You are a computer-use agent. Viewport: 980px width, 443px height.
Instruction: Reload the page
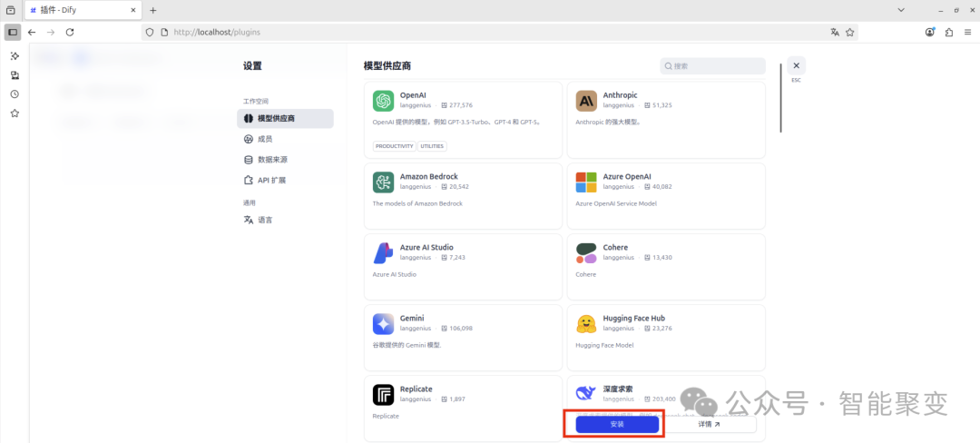pyautogui.click(x=69, y=33)
